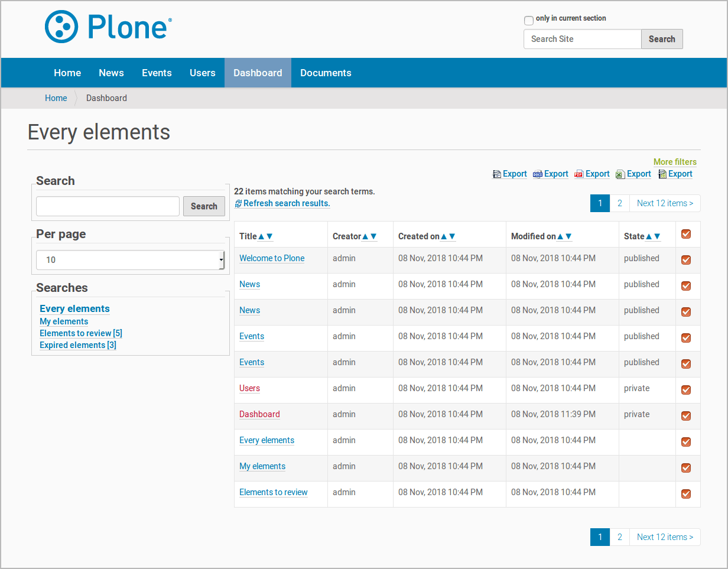The width and height of the screenshot is (728, 569).
Task: Click the refresh icon beside Refresh search results
Action: click(x=238, y=204)
